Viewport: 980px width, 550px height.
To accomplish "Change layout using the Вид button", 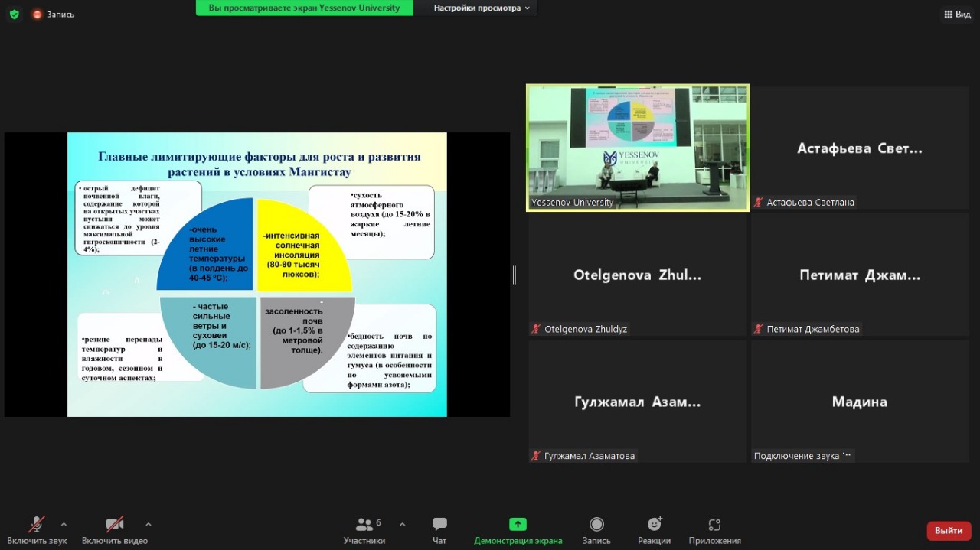I will tap(957, 14).
